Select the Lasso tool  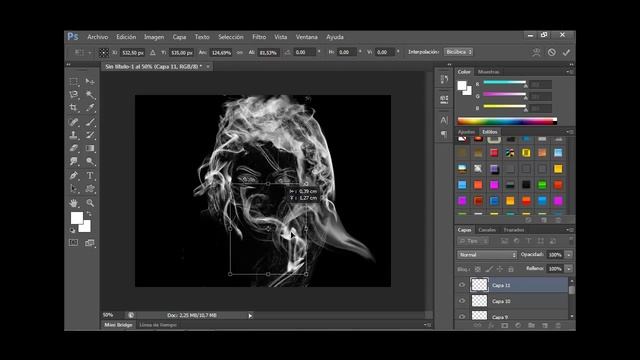tap(73, 95)
